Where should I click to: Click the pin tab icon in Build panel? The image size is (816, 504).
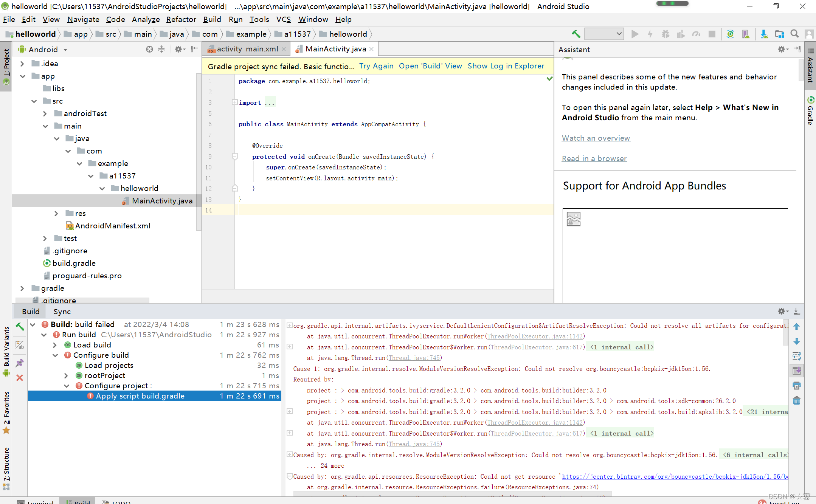pyautogui.click(x=20, y=363)
